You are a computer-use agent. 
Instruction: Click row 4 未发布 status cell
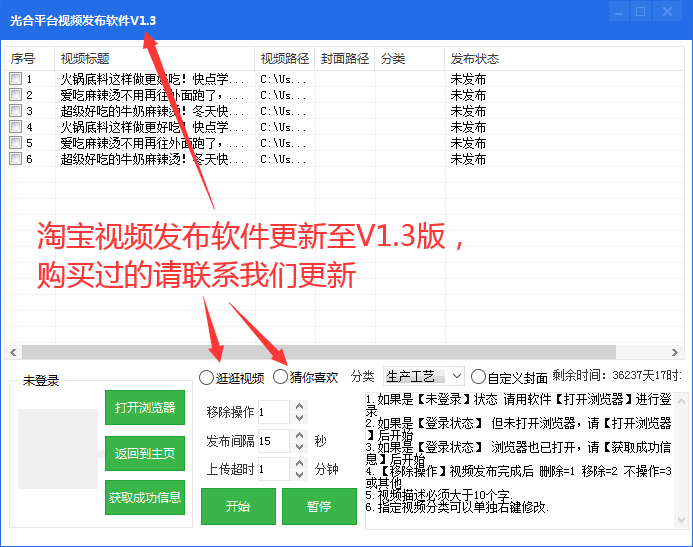point(468,127)
